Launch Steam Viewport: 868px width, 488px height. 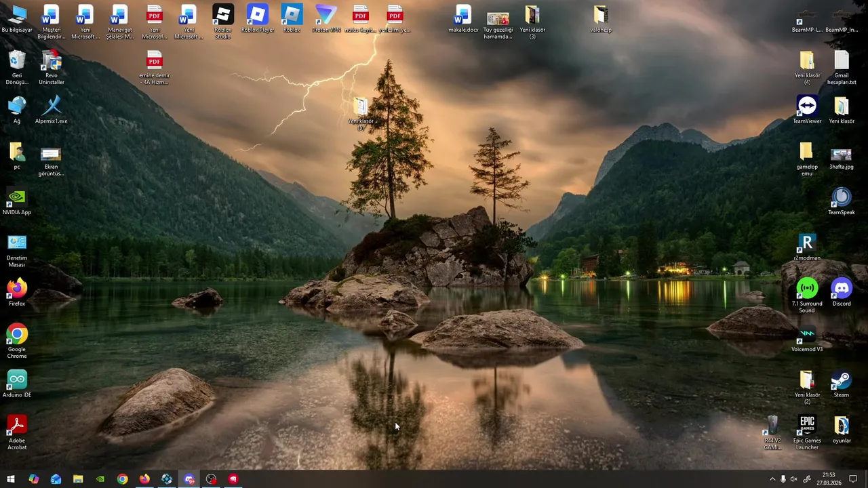point(842,384)
